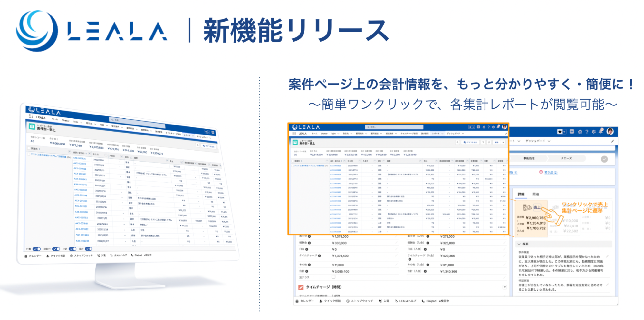
Task: Tick the 法テラス checkbox on the case page
Action: click(x=333, y=277)
